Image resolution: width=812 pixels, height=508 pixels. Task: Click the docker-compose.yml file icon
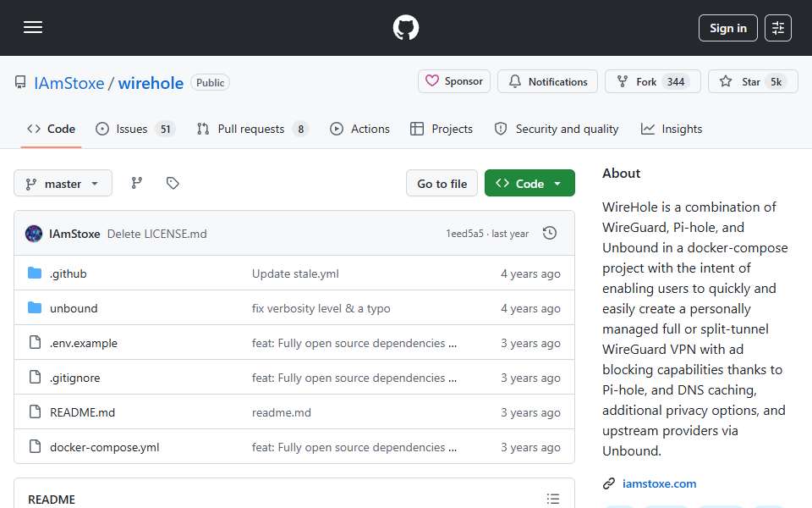tap(35, 446)
